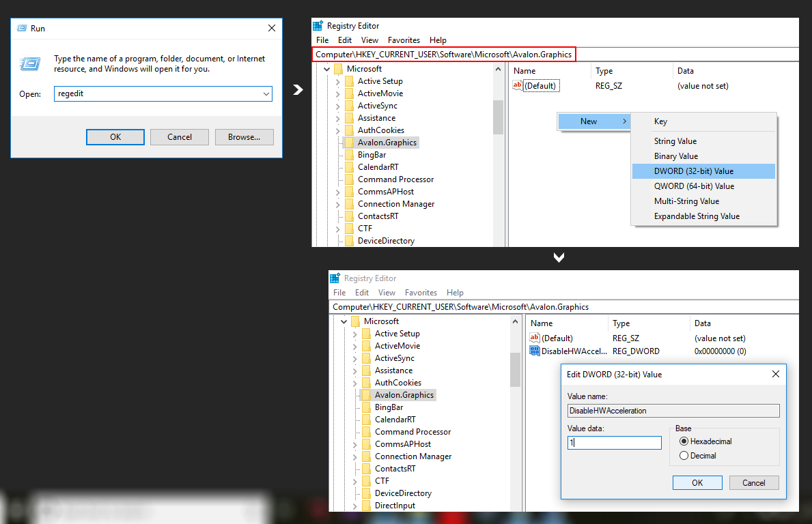Click CTF folder icon in lower Registry Editor
Viewport: 812px width, 524px height.
coord(366,481)
